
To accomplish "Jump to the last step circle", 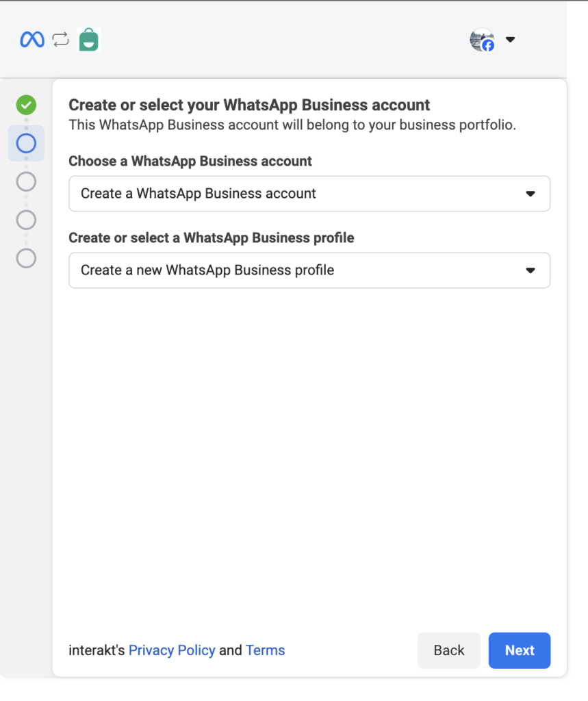I will (27, 258).
